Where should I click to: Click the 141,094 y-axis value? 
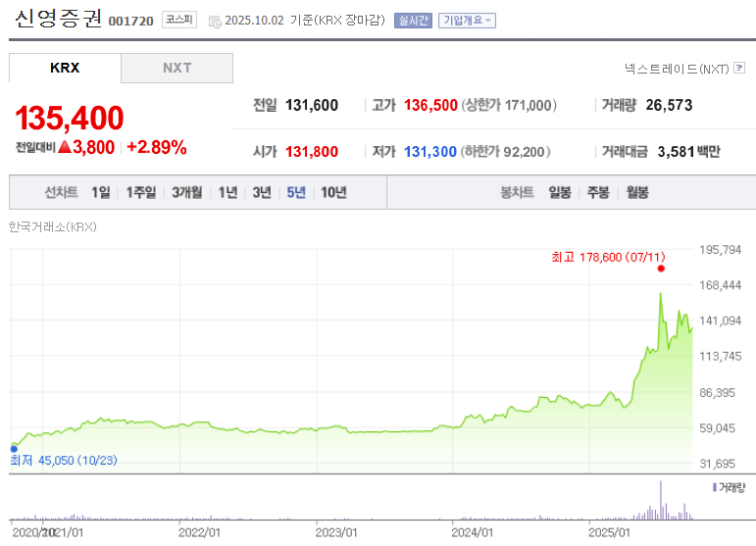720,321
